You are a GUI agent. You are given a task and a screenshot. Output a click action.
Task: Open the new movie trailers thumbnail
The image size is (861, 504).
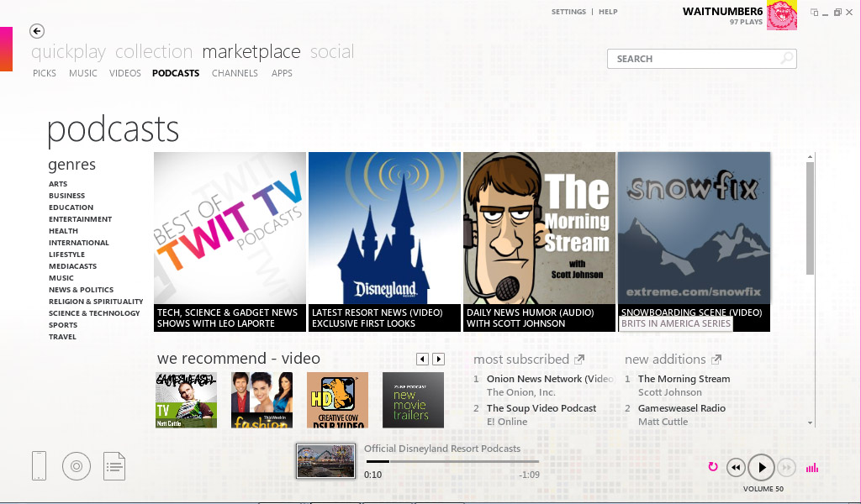pyautogui.click(x=413, y=400)
